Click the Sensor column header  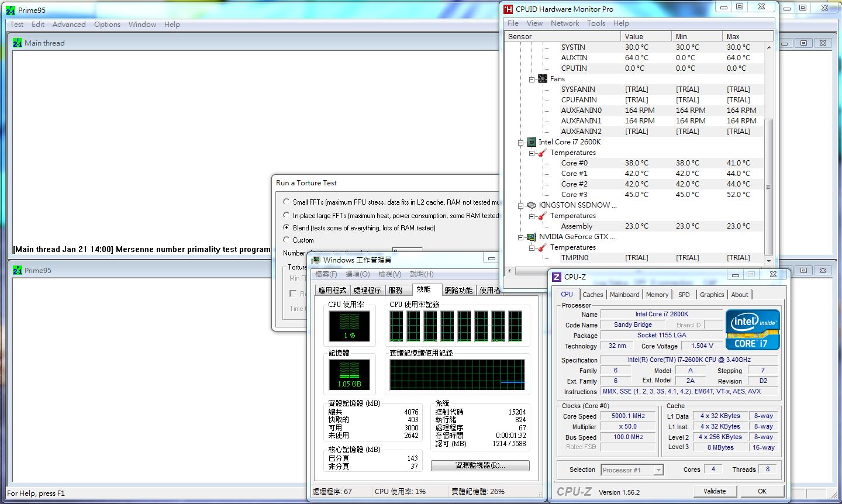(562, 36)
